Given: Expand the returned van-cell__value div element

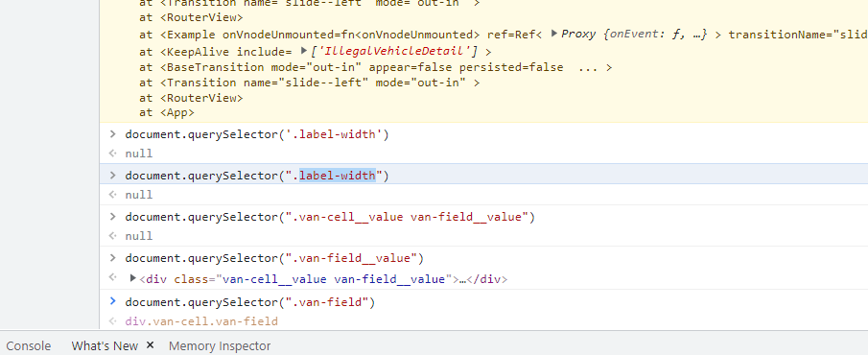Looking at the screenshot, I should pos(133,278).
